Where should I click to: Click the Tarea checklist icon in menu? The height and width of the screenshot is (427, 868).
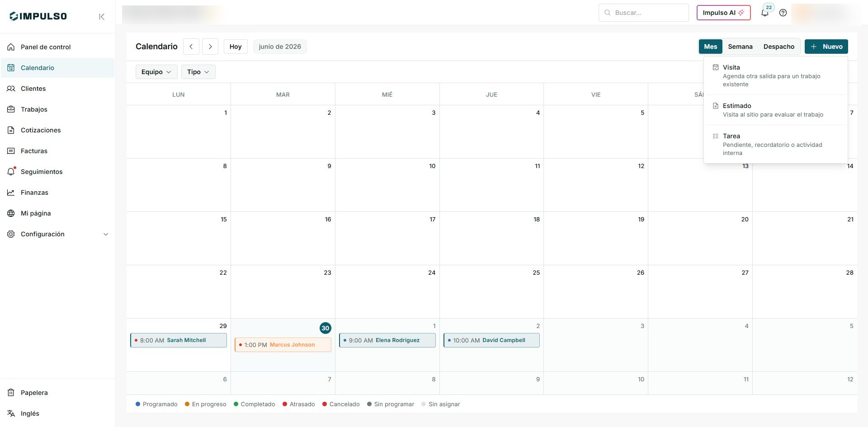(716, 136)
